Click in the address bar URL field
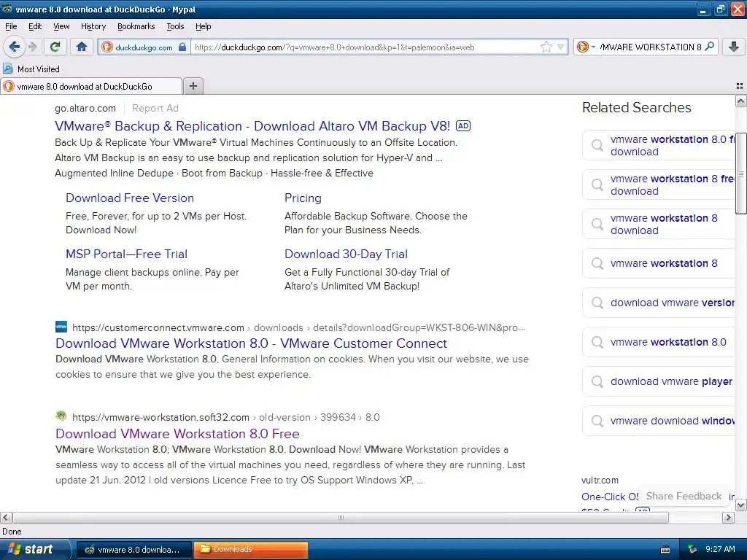The height and width of the screenshot is (560, 747). click(x=365, y=47)
